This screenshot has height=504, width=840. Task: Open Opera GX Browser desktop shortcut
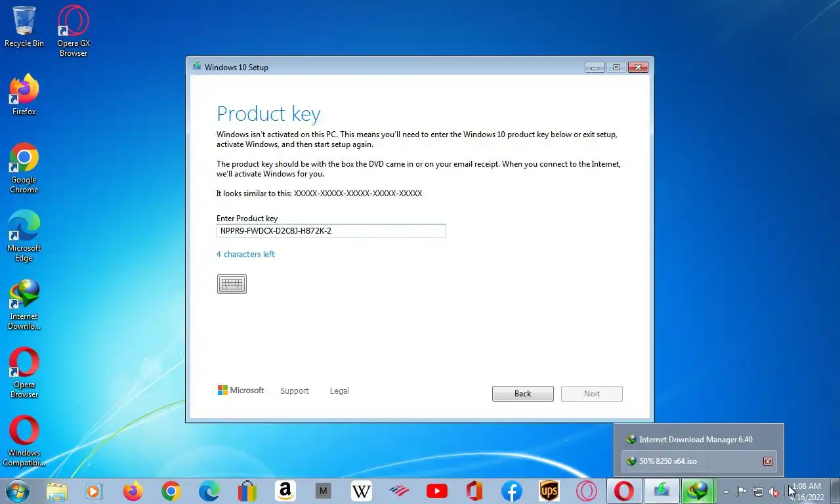(73, 31)
